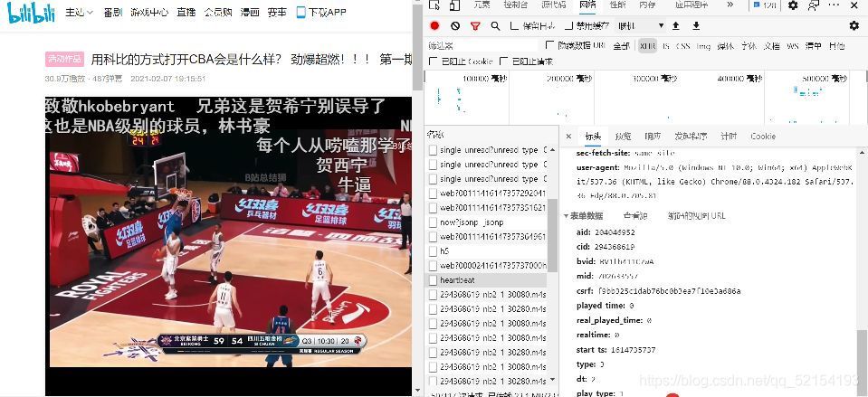Open the 128 issues counter badge
This screenshot has height=397, width=868.
coord(765,5)
